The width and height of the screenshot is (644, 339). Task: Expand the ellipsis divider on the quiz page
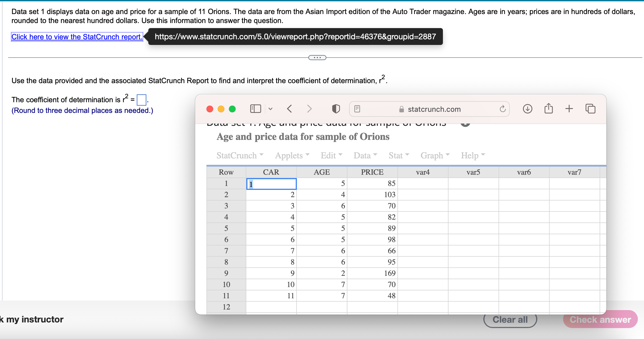pyautogui.click(x=317, y=57)
